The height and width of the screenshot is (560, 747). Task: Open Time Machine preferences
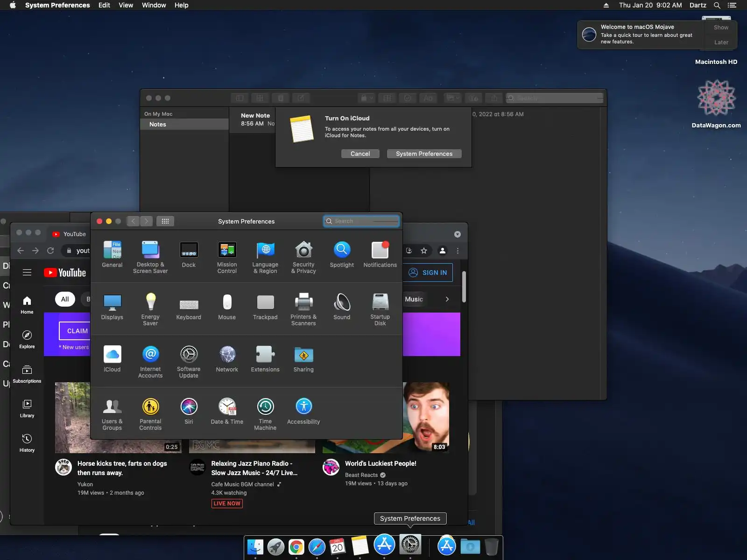(x=265, y=413)
